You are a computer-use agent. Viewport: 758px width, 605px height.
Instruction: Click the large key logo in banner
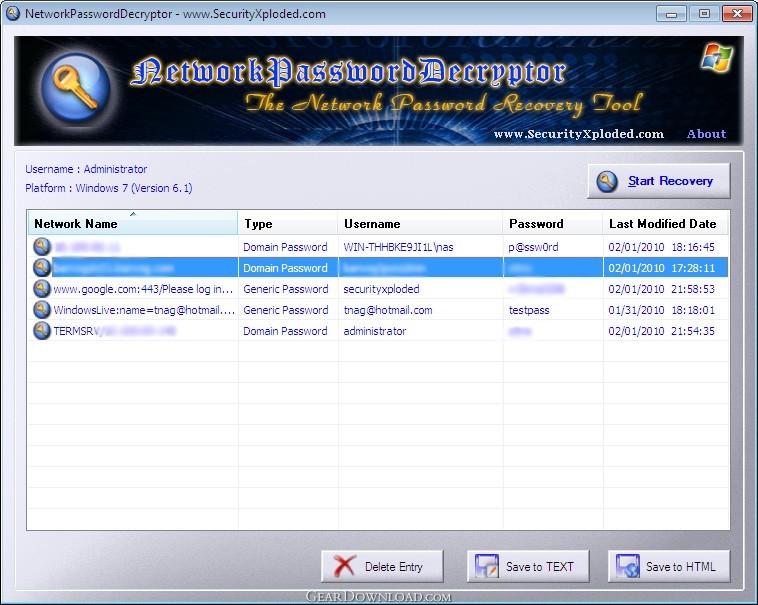(x=76, y=87)
